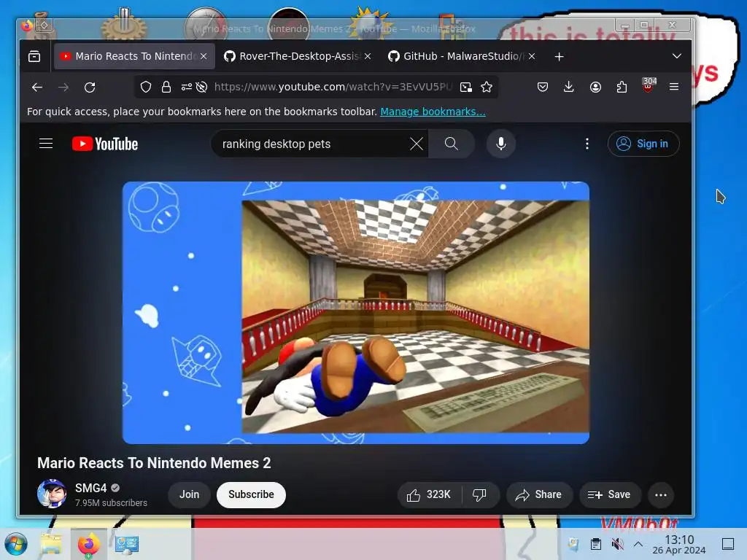Dislike this video
The width and height of the screenshot is (747, 560).
pyautogui.click(x=480, y=495)
